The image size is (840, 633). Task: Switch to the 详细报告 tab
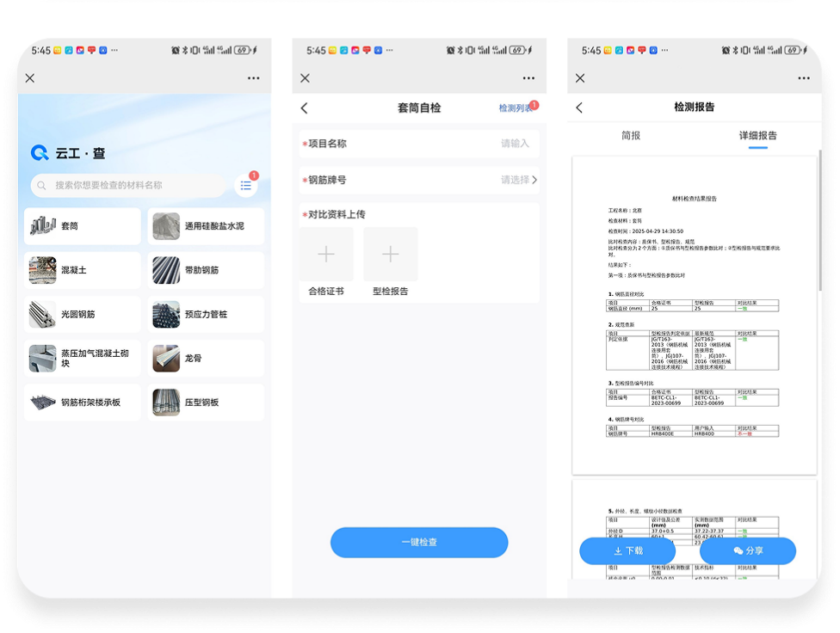click(x=757, y=136)
